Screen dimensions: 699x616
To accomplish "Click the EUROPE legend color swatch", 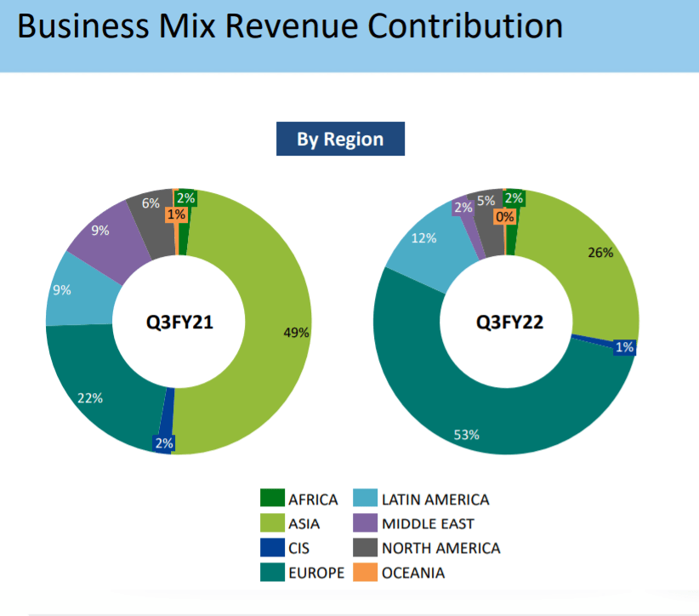I will point(271,573).
